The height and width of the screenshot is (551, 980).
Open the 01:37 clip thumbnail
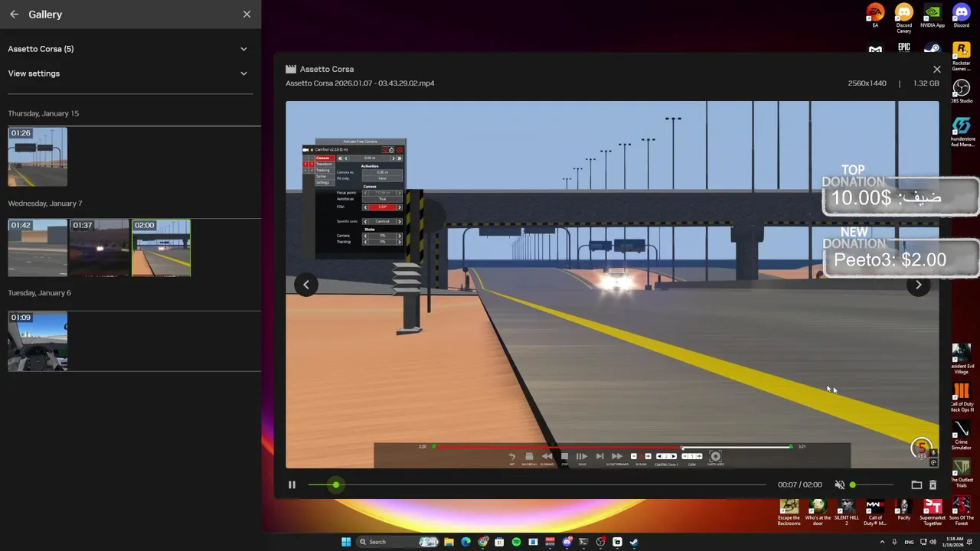point(100,248)
